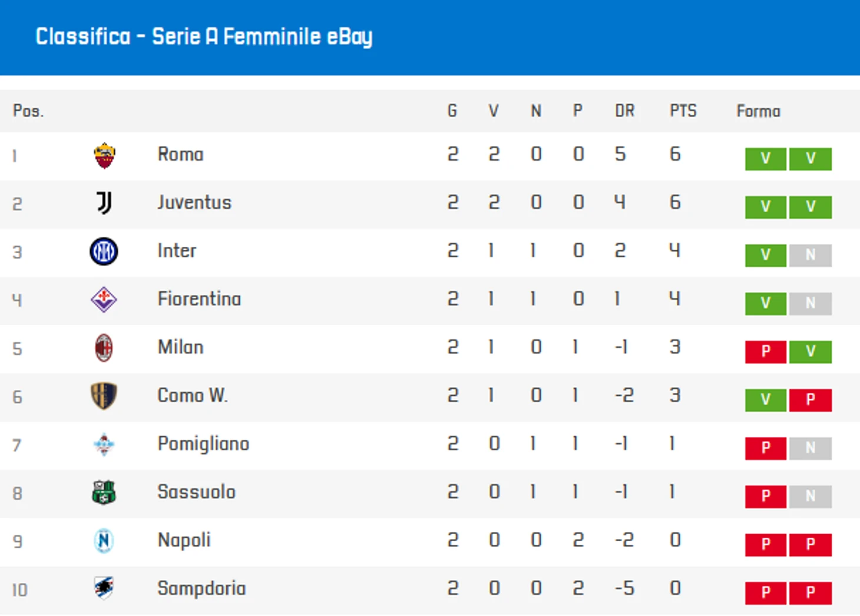
Task: Click the Forma column header
Action: [759, 111]
